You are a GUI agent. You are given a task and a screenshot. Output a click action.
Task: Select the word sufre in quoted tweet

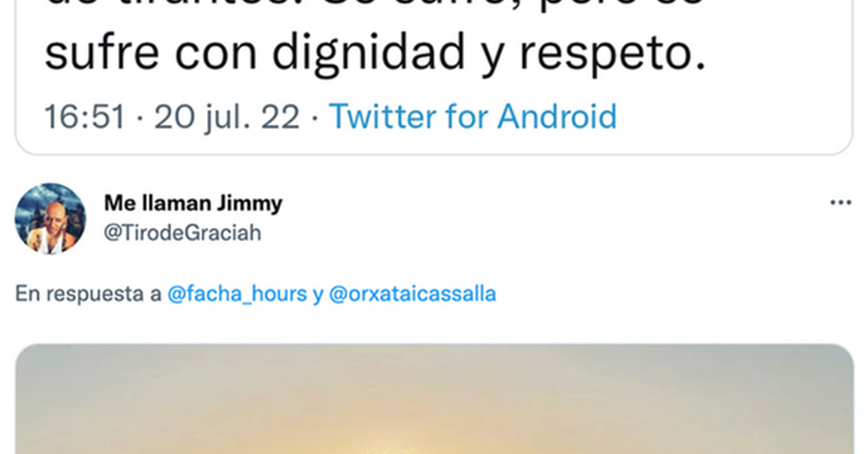102,52
